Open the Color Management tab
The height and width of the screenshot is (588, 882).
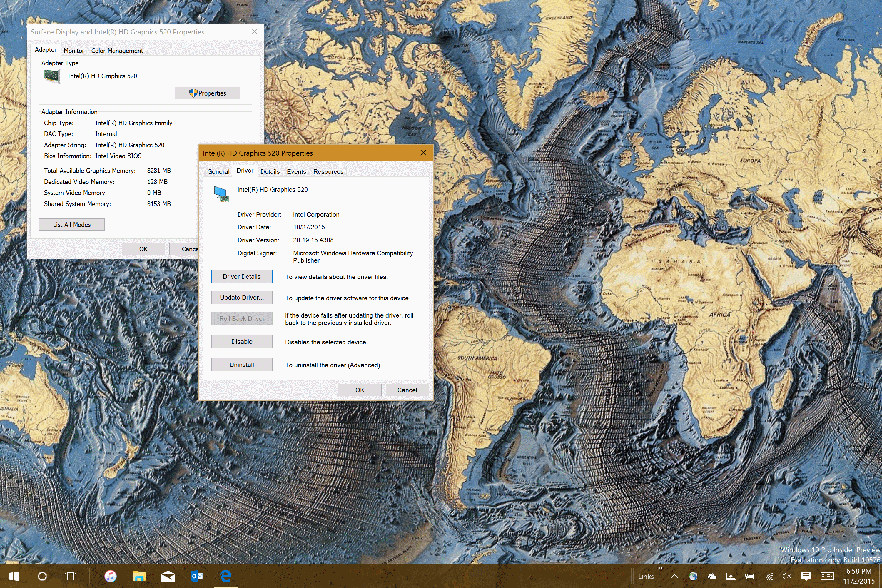(x=117, y=51)
